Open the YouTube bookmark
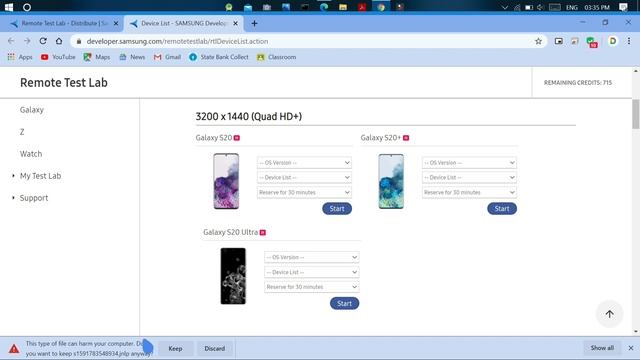This screenshot has height=360, width=640. pos(58,57)
